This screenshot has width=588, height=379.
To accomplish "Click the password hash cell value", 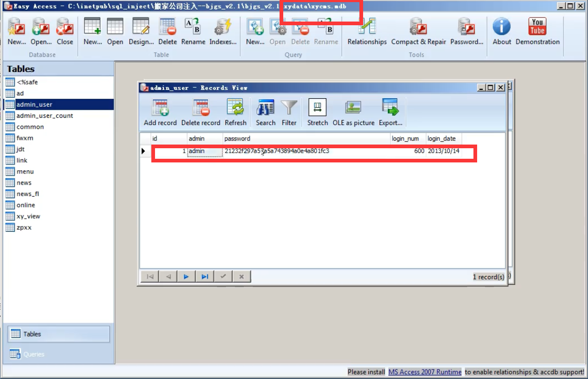I will (x=277, y=151).
